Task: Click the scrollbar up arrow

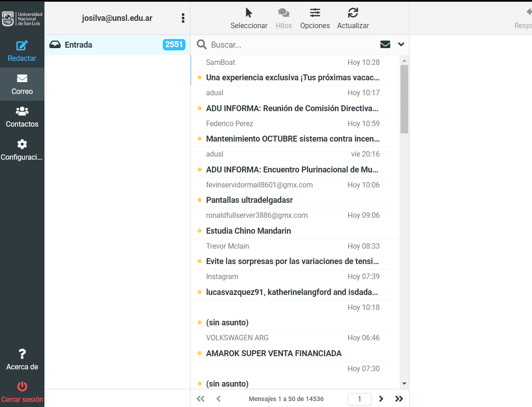Action: [404, 60]
